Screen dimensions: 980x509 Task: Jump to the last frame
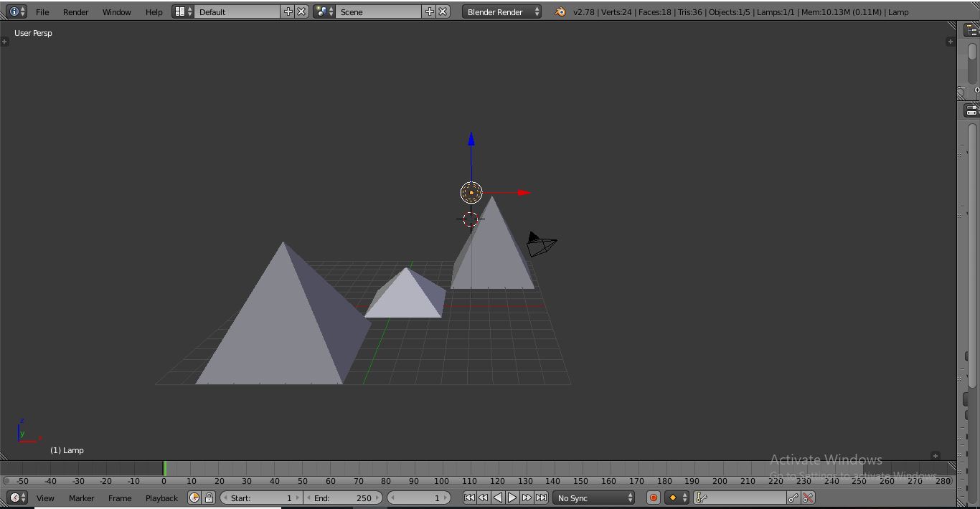pos(541,498)
